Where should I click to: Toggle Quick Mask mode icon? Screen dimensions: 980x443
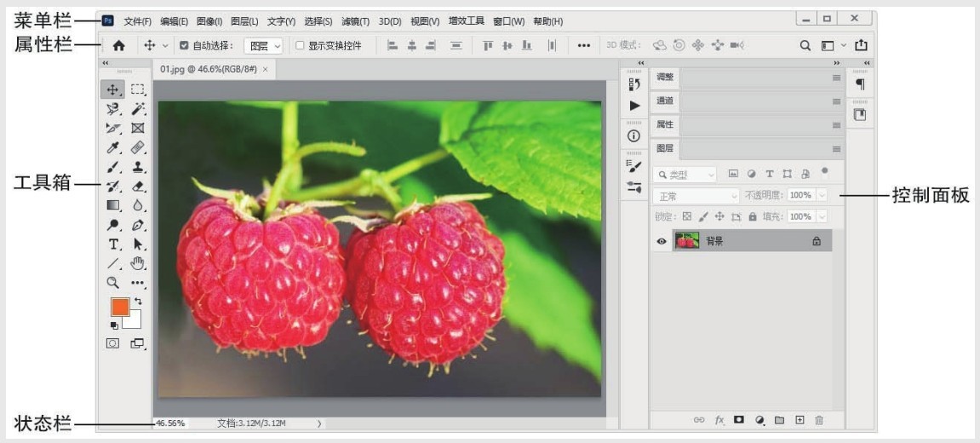click(112, 342)
